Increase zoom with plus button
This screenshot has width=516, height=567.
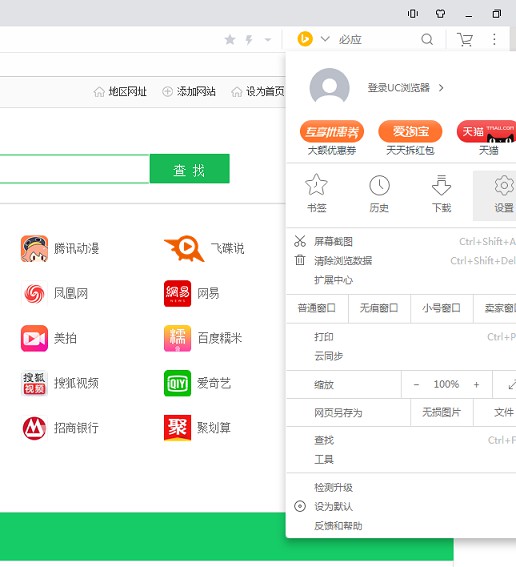pyautogui.click(x=476, y=384)
